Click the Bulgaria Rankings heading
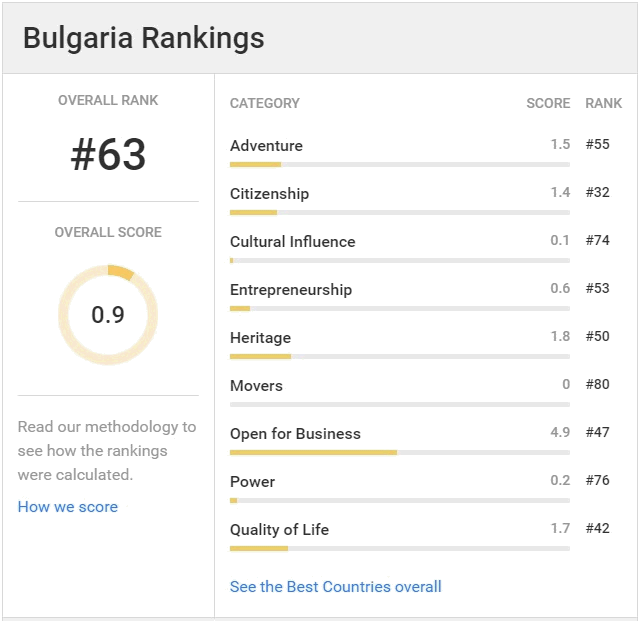This screenshot has height=621, width=640. click(x=144, y=38)
